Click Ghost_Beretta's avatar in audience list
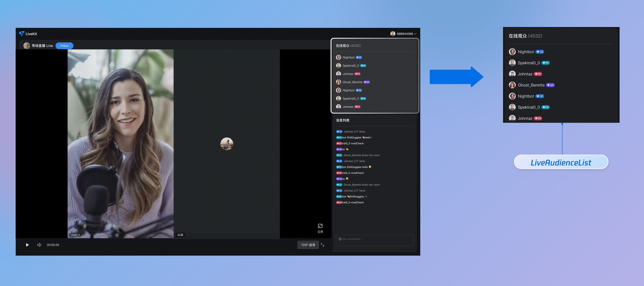The height and width of the screenshot is (286, 644). [x=338, y=82]
